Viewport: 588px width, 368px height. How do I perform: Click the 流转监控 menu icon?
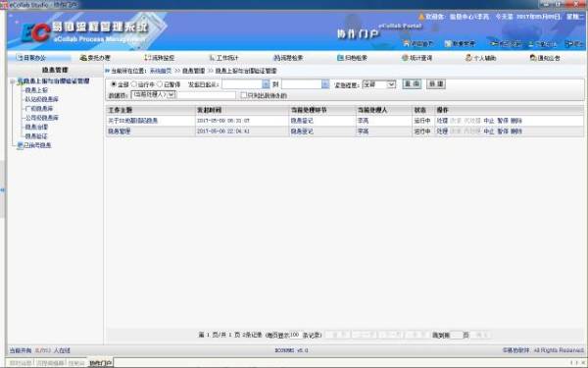pos(147,58)
